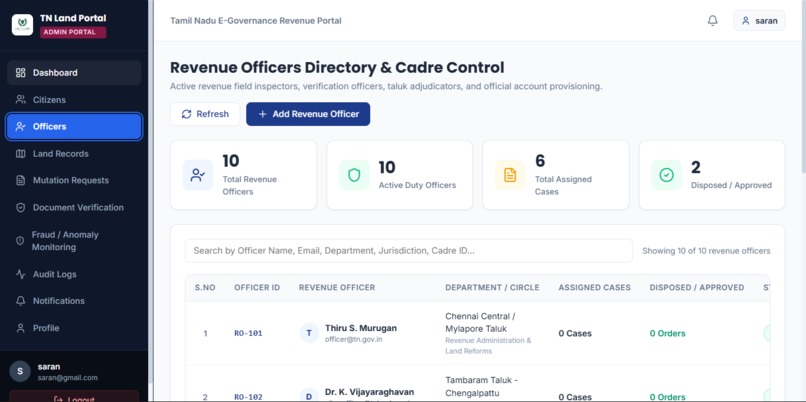Click the Total Revenue Officers card icon

click(197, 175)
